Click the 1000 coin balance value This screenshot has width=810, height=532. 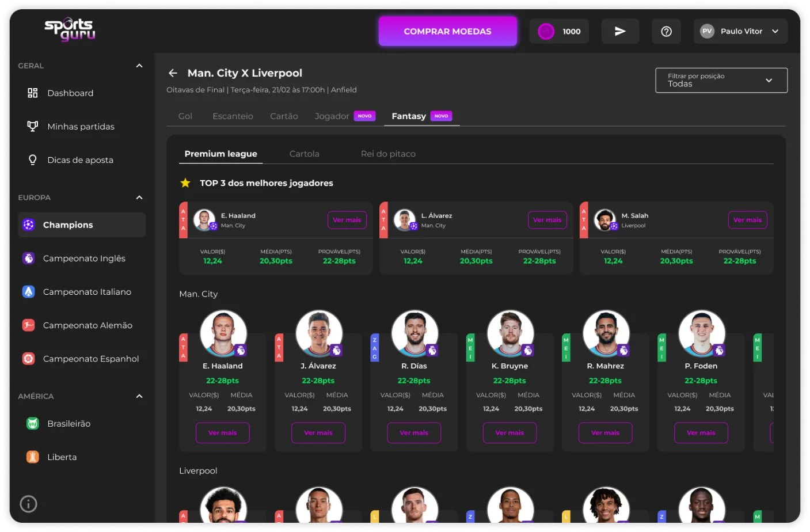point(572,32)
